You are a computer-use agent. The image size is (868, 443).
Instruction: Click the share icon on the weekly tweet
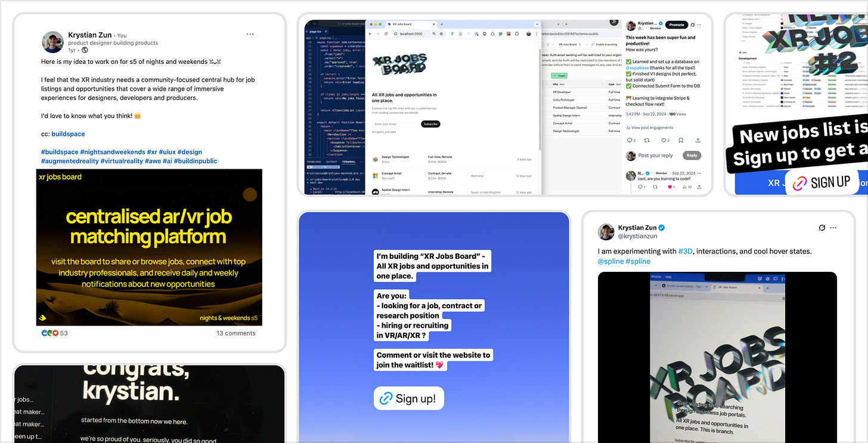tap(697, 140)
